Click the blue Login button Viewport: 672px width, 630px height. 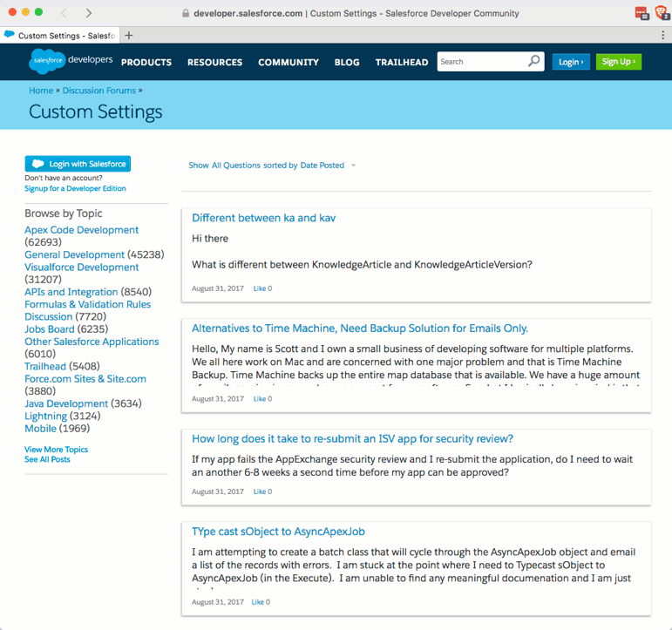(x=571, y=62)
